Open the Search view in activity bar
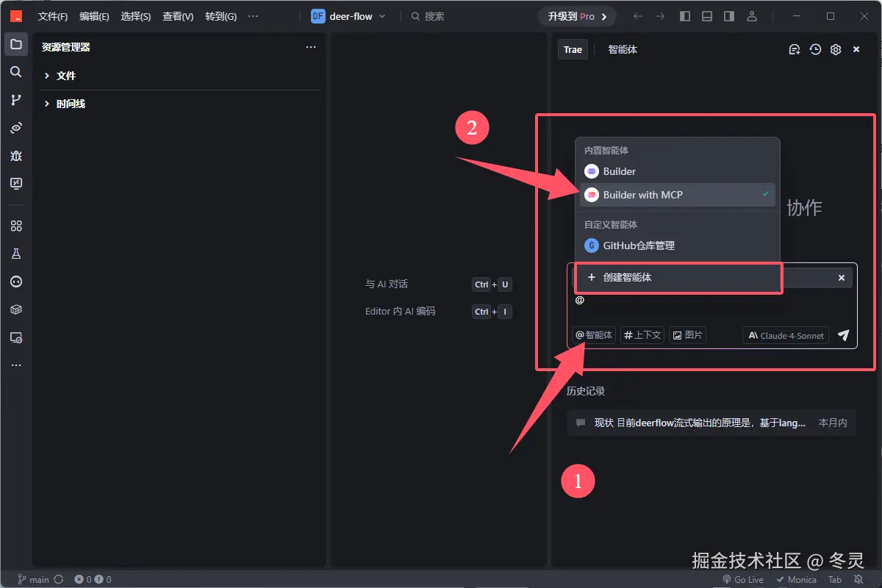 pyautogui.click(x=16, y=72)
